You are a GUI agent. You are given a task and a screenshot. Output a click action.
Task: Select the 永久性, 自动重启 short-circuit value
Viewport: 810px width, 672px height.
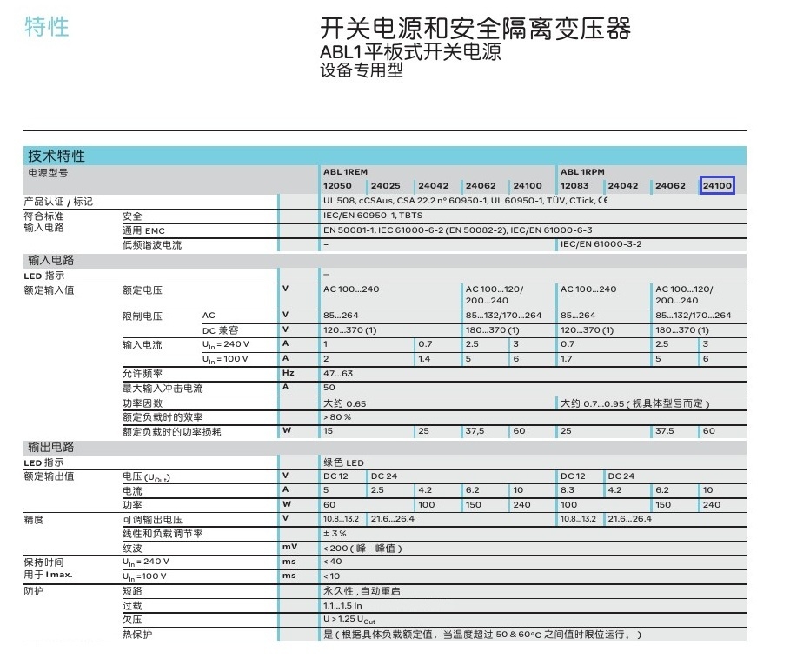click(x=362, y=591)
